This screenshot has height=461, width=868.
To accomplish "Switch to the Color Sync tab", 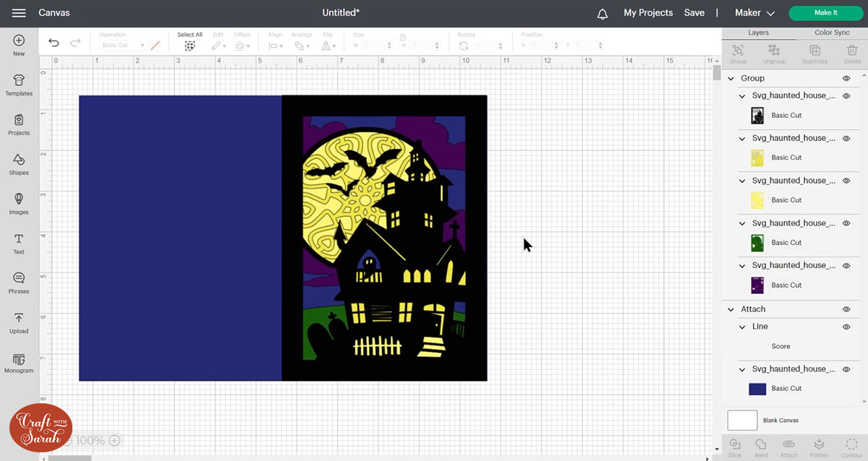I will pyautogui.click(x=832, y=33).
